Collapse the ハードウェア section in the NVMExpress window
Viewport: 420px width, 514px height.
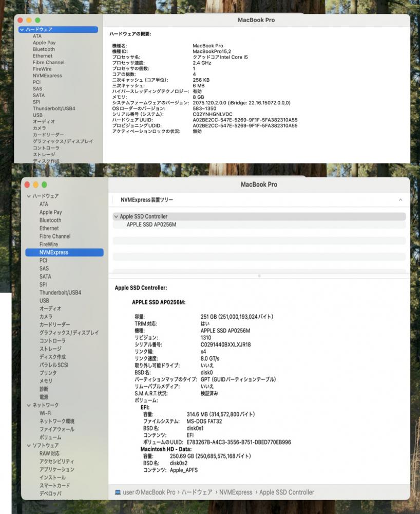(29, 196)
